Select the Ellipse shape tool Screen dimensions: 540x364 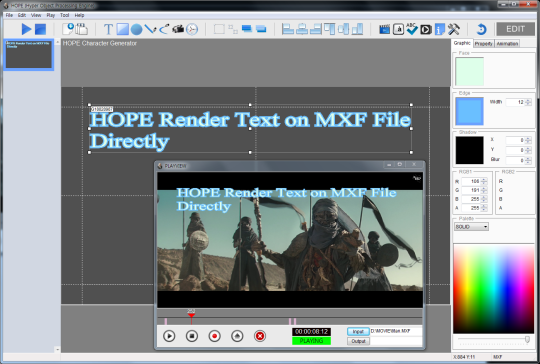136,29
